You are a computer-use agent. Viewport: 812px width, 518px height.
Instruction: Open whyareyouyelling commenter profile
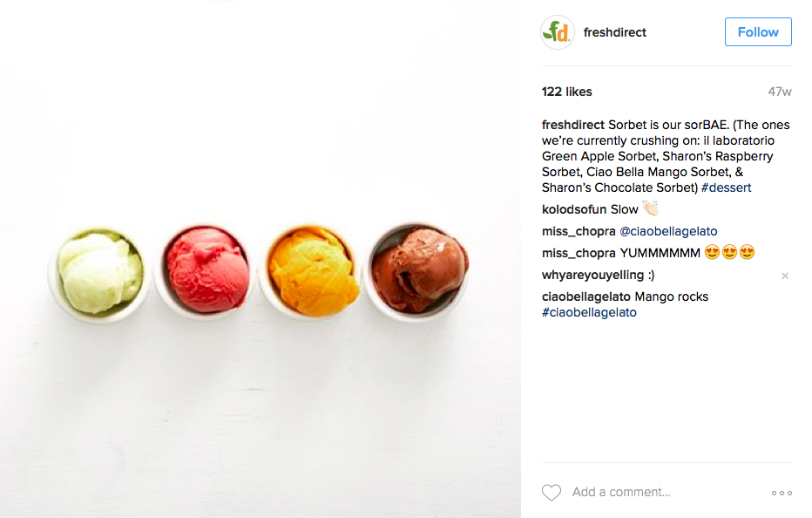tap(592, 275)
